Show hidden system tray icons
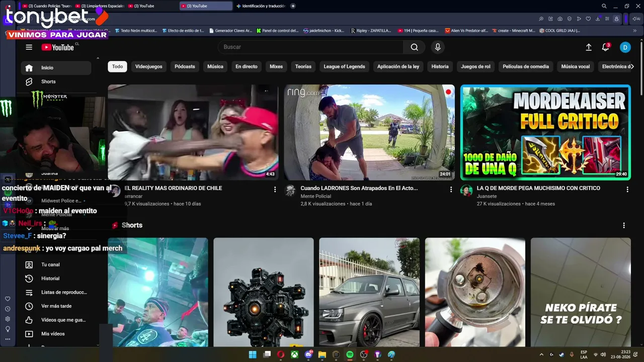644x362 pixels. tap(541, 354)
